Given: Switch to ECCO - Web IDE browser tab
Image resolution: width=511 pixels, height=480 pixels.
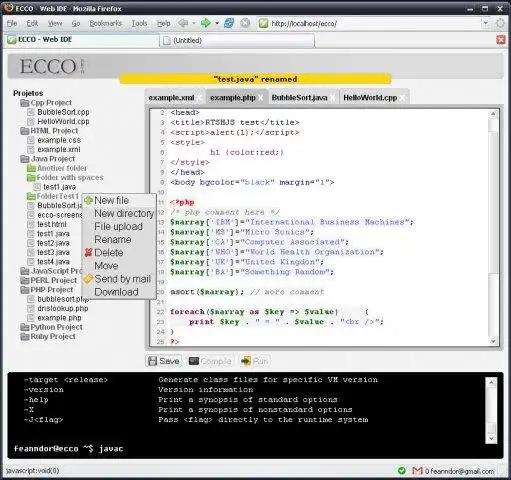Looking at the screenshot, I should [81, 40].
